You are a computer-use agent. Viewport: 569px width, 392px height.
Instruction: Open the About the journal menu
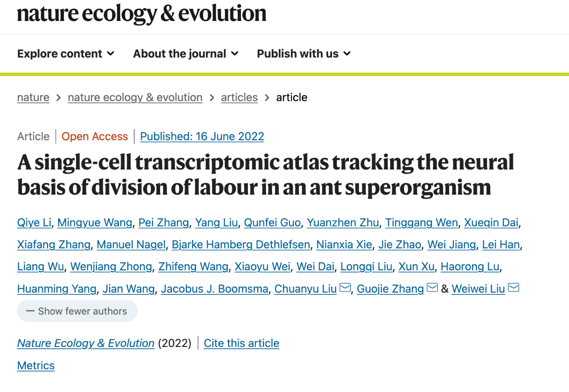(x=186, y=54)
